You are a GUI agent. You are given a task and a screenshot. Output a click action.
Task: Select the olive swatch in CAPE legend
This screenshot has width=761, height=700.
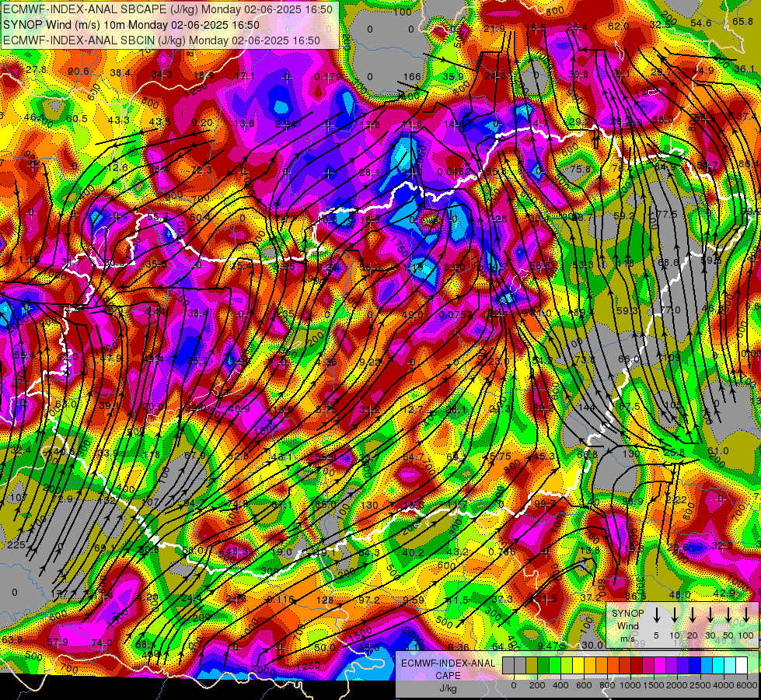[532, 665]
